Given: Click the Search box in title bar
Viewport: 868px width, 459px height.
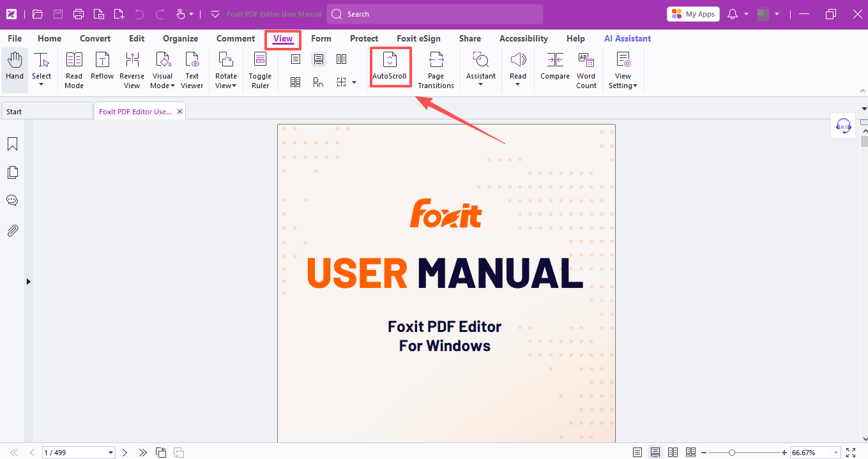Looking at the screenshot, I should [435, 14].
